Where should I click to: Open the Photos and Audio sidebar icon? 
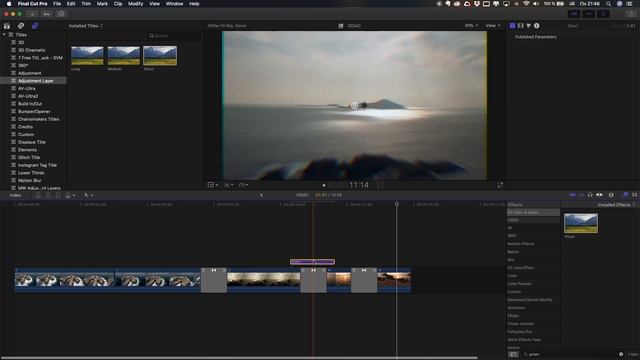(21, 26)
